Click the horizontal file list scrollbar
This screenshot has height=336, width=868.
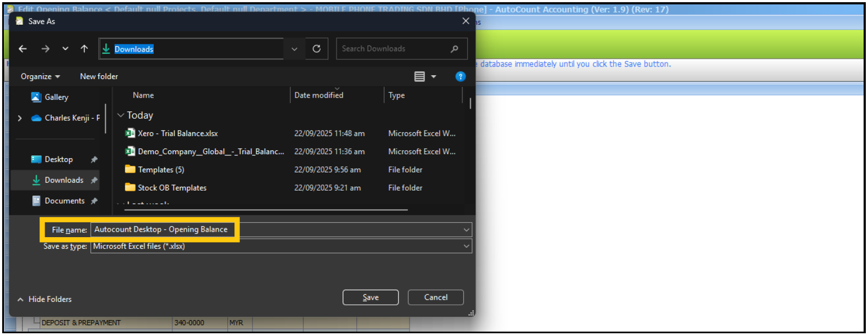coord(266,210)
